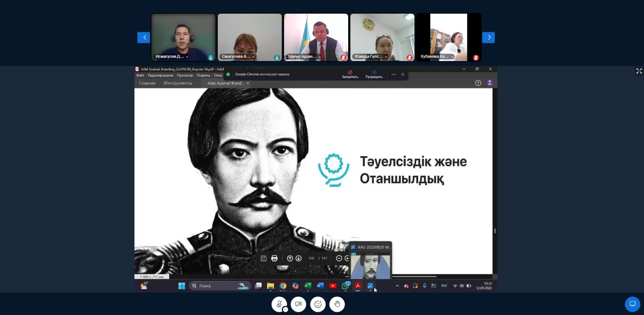
Task: Expand the menu for Кубанова Ка... participant
Action: [x=452, y=57]
